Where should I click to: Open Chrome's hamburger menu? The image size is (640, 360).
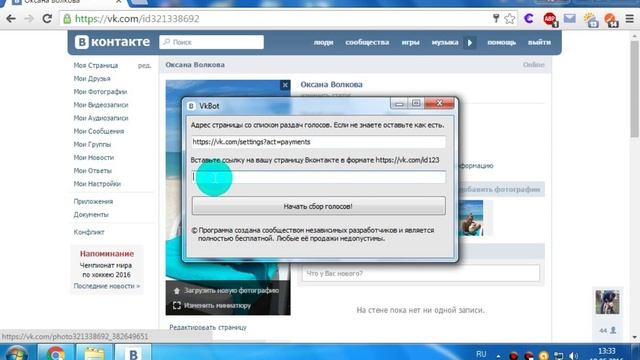tap(630, 19)
